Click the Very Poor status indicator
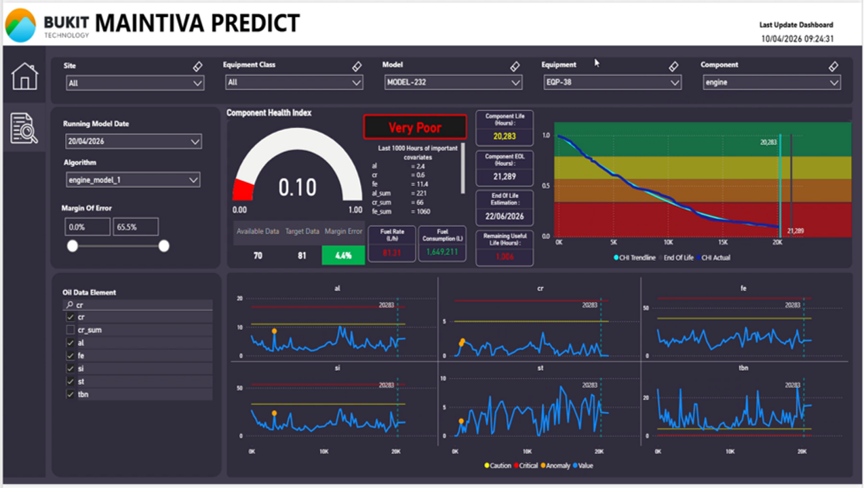 tap(415, 127)
